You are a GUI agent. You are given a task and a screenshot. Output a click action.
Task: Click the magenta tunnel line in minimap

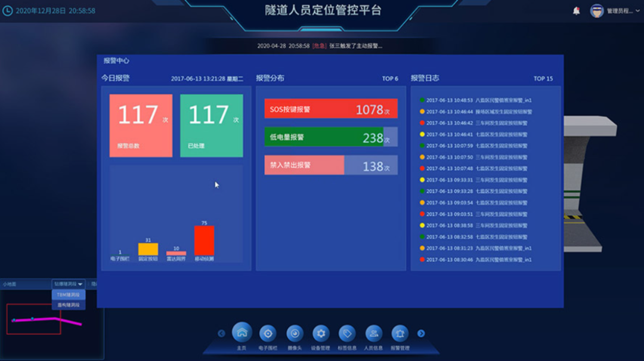click(x=47, y=320)
